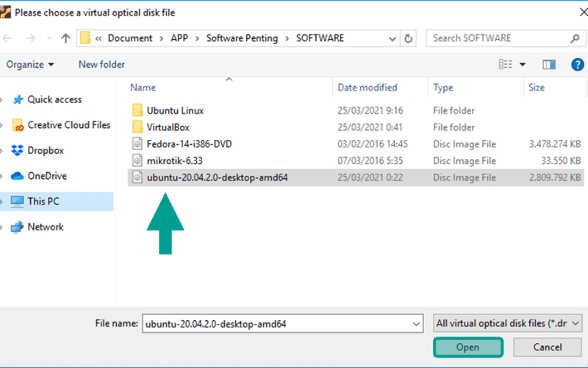Select mikrotik-6.33 disc image
The height and width of the screenshot is (368, 588).
click(174, 161)
